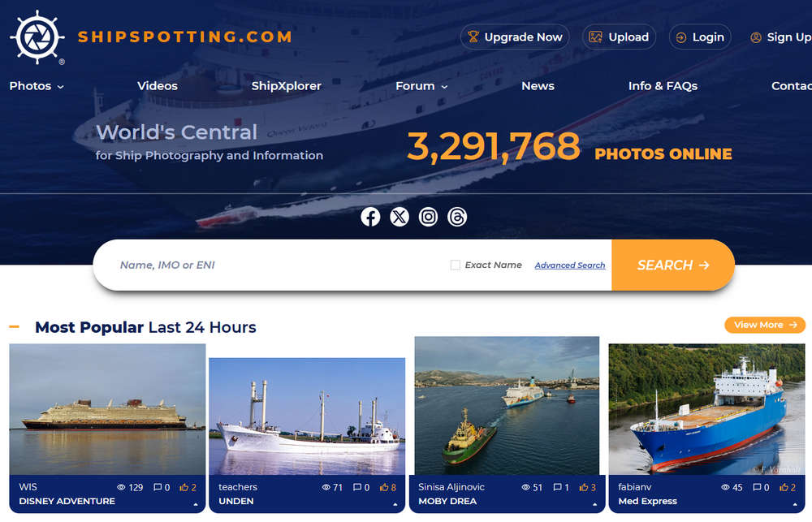
Task: Open Info & FAQs menu item
Action: pos(663,86)
